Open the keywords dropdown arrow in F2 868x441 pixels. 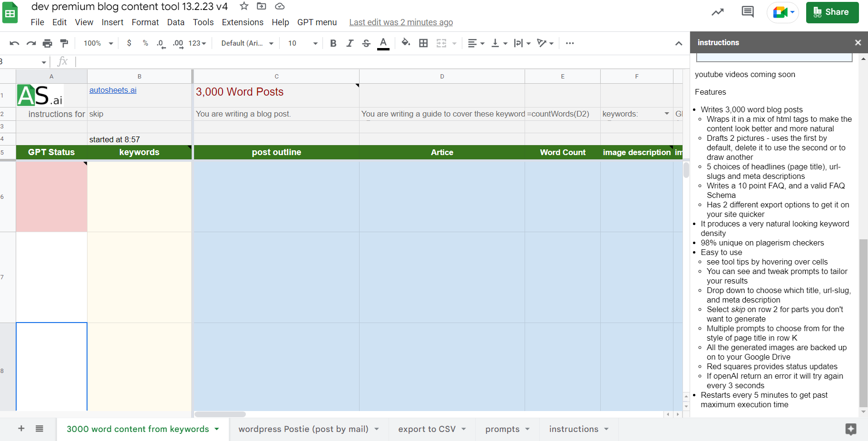(x=667, y=114)
